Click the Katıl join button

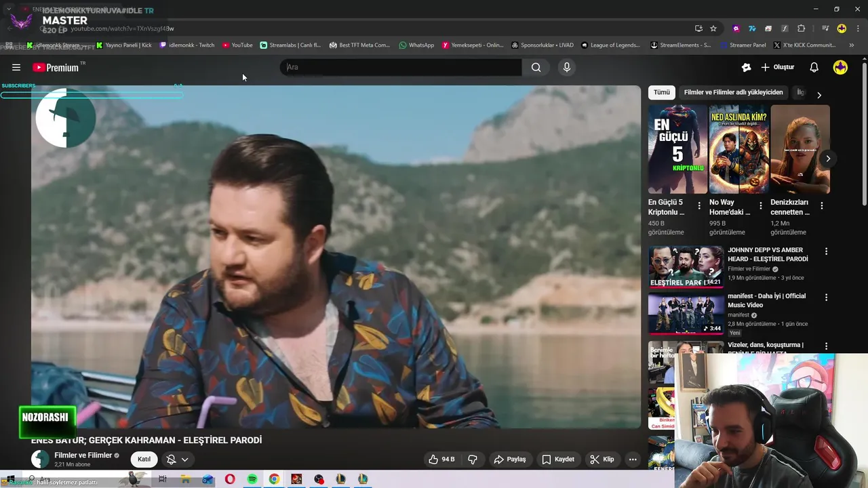click(x=144, y=459)
